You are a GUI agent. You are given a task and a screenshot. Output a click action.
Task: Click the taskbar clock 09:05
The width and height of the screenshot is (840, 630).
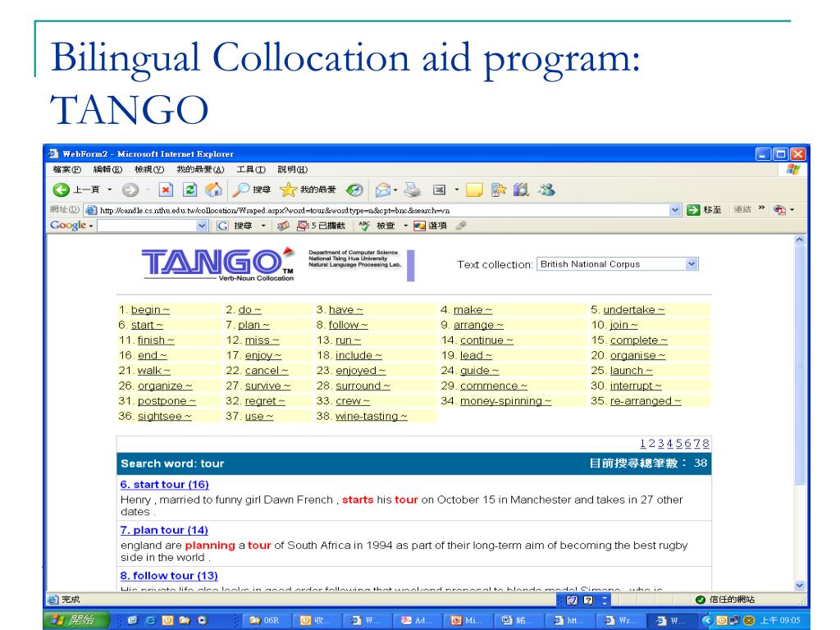[x=780, y=620]
